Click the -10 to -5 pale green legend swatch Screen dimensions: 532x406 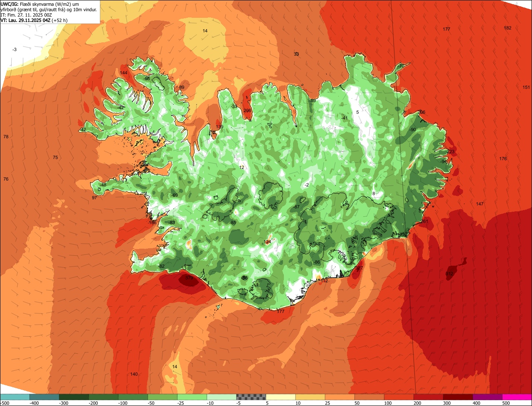tap(221, 397)
